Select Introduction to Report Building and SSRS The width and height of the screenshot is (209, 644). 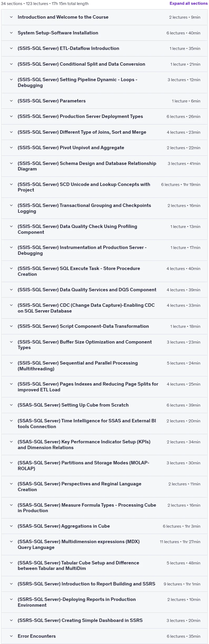[x=86, y=584]
